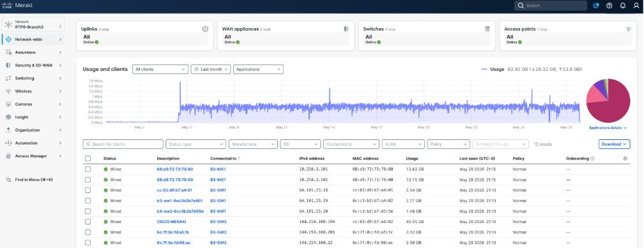Screen dimensions: 644x248
Task: Open the Switching menu
Action: (x=33, y=78)
